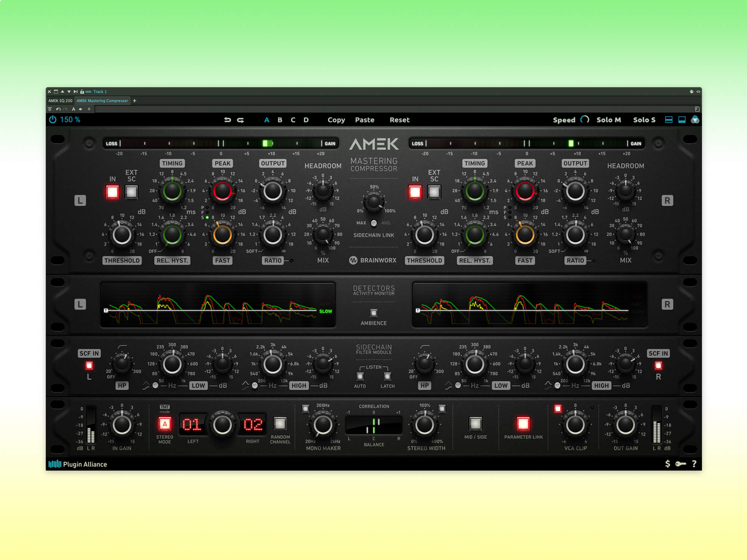The image size is (747, 560).
Task: Click the R channel badge in compressor rack
Action: 667,200
